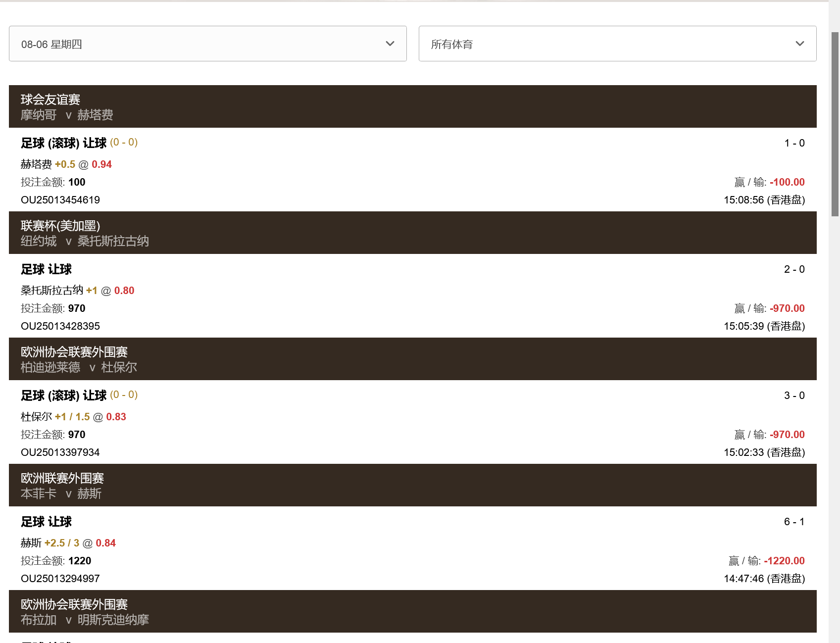Image resolution: width=840 pixels, height=643 pixels.
Task: Click bet ID OU25013294997
Action: point(60,579)
